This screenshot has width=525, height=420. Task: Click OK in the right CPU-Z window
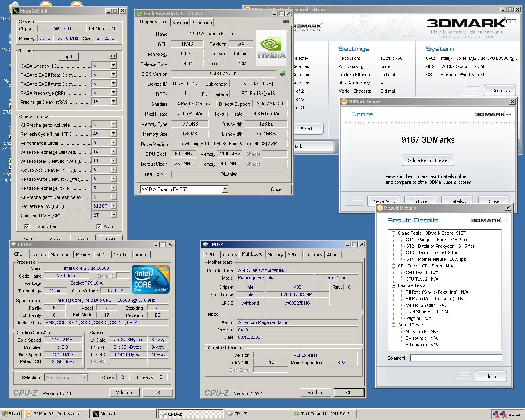coord(349,393)
